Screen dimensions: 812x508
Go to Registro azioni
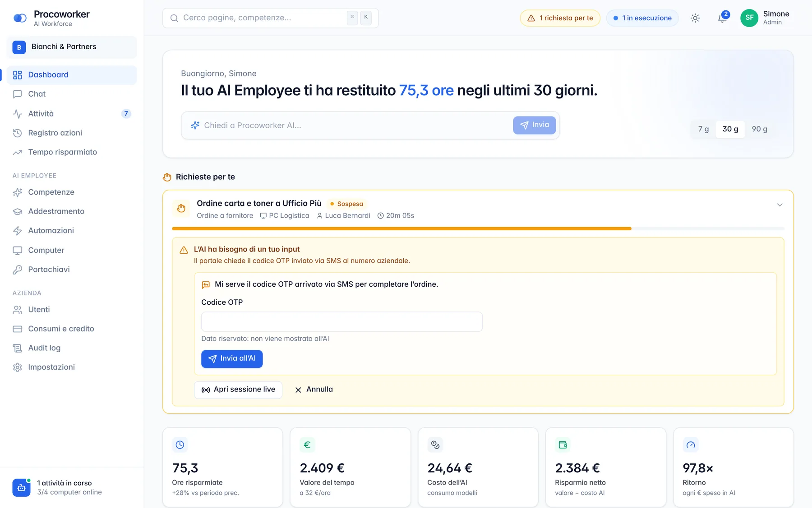(x=72, y=133)
